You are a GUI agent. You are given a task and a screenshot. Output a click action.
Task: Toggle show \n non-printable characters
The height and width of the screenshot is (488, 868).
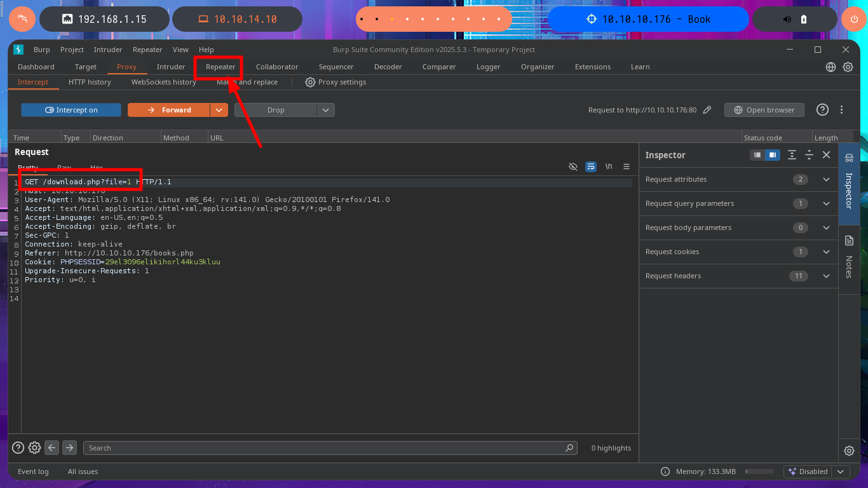pos(609,166)
